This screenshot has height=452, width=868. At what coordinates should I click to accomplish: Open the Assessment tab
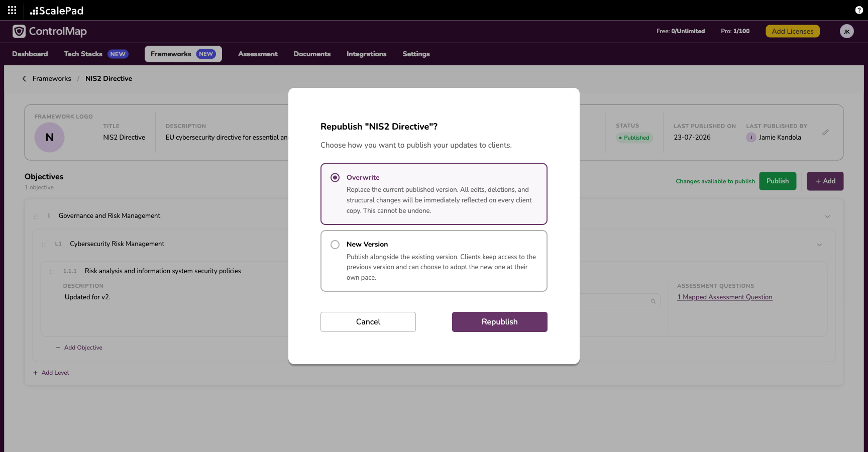coord(258,54)
